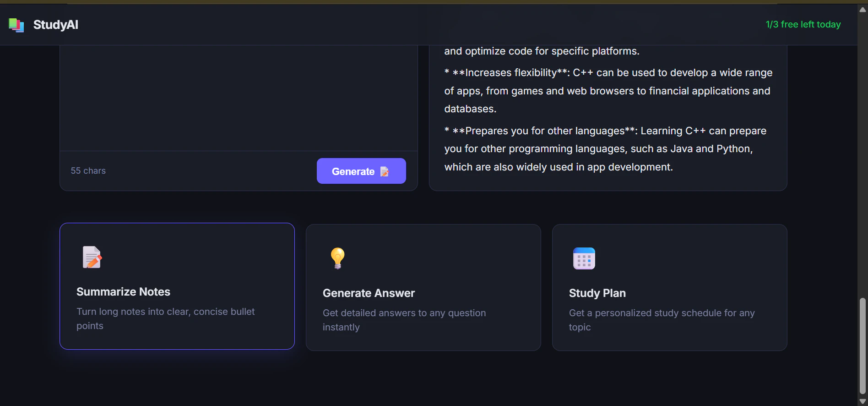The image size is (868, 406).
Task: Click the Summarize Notes pencil-document icon
Action: coord(92,258)
